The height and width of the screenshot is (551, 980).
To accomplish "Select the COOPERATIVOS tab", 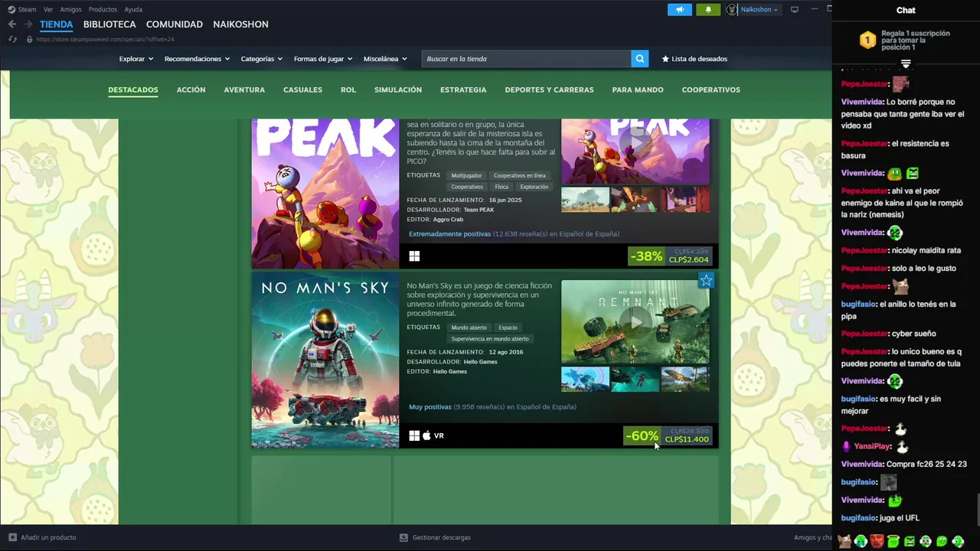I will 711,90.
